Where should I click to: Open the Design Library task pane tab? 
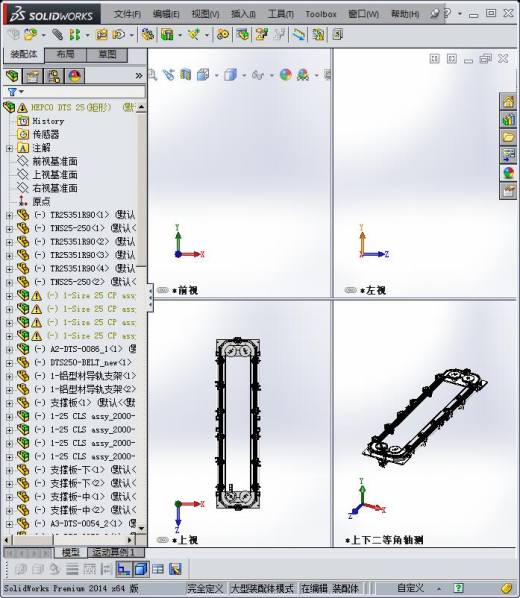[509, 120]
